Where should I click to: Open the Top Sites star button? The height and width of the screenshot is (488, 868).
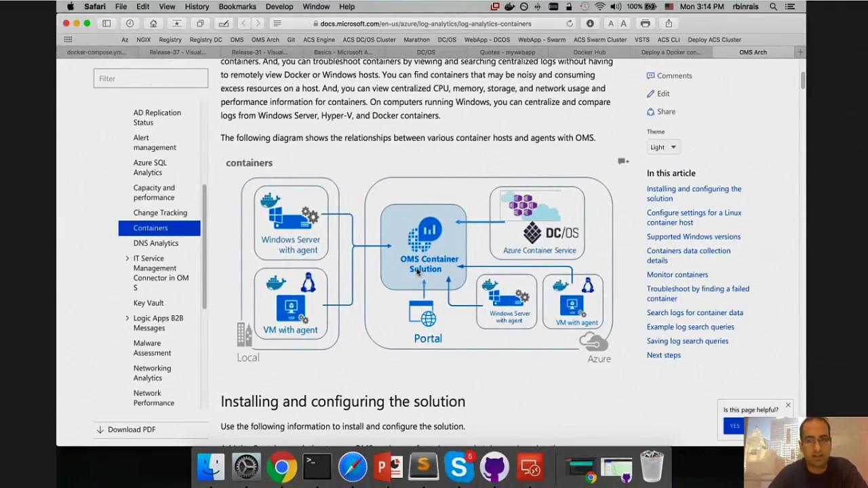[176, 23]
